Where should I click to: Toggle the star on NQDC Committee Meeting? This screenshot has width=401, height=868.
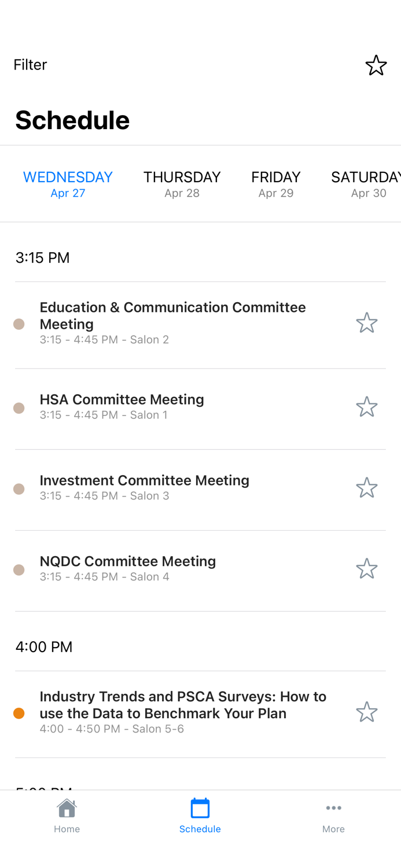point(366,568)
